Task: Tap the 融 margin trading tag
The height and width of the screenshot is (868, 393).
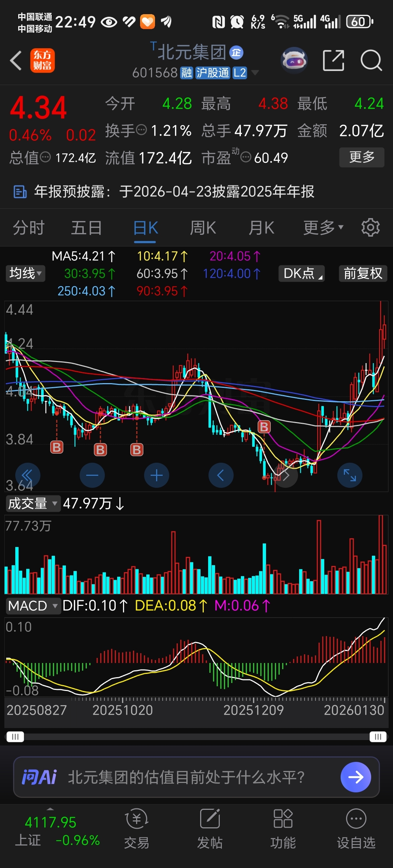Action: pyautogui.click(x=187, y=73)
